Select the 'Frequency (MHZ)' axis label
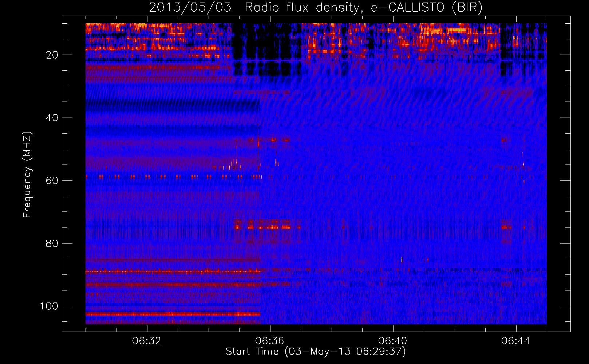The image size is (589, 364). [x=27, y=175]
